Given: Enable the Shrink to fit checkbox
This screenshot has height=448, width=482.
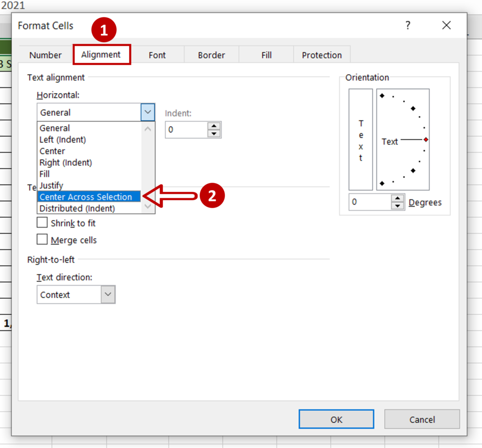Looking at the screenshot, I should click(x=42, y=223).
